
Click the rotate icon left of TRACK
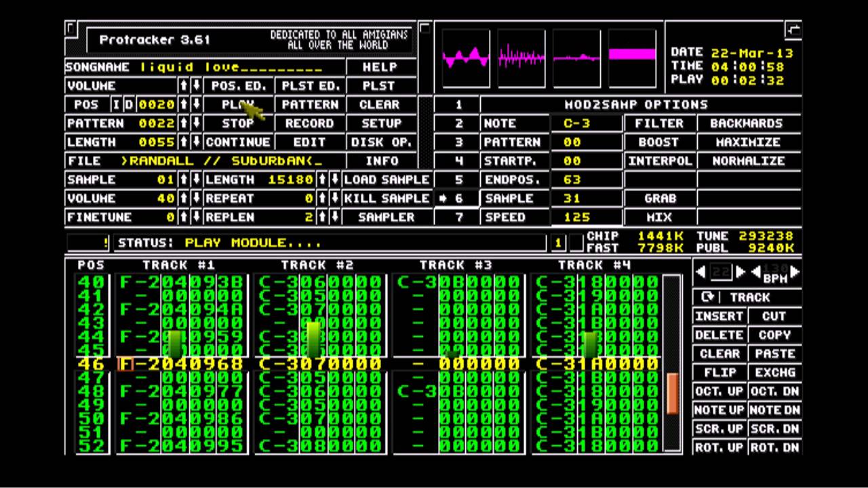coord(708,298)
